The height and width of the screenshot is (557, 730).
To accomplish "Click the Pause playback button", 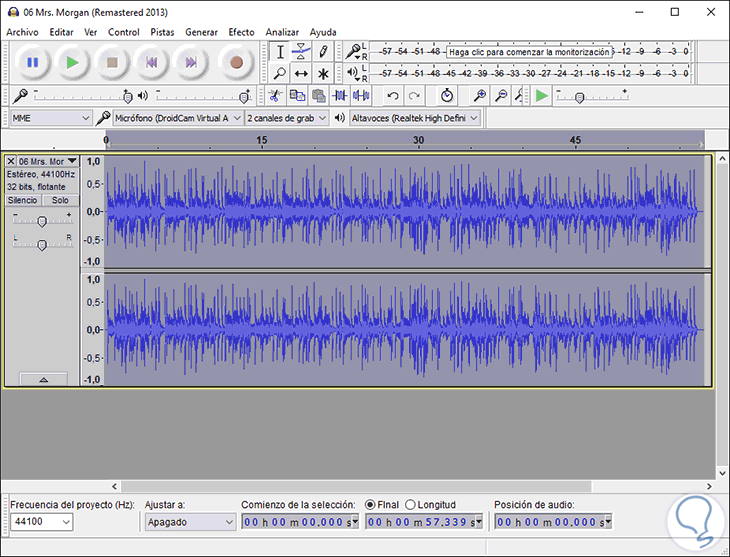I will click(x=33, y=62).
